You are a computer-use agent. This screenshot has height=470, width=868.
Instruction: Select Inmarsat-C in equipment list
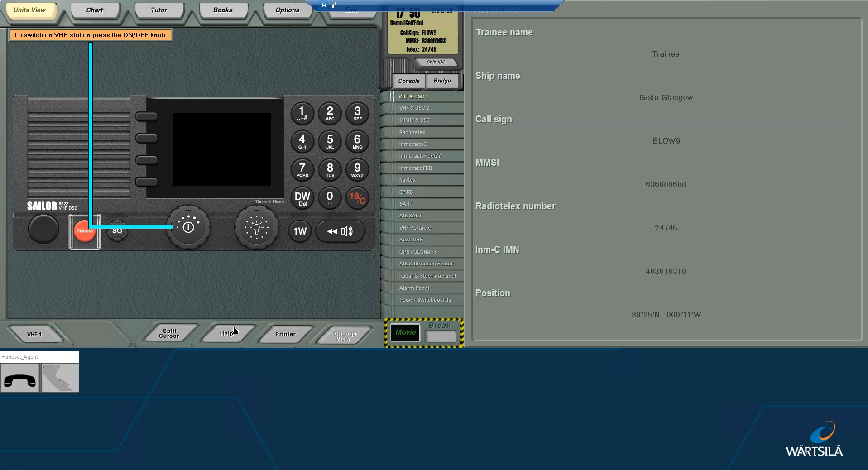(x=413, y=144)
